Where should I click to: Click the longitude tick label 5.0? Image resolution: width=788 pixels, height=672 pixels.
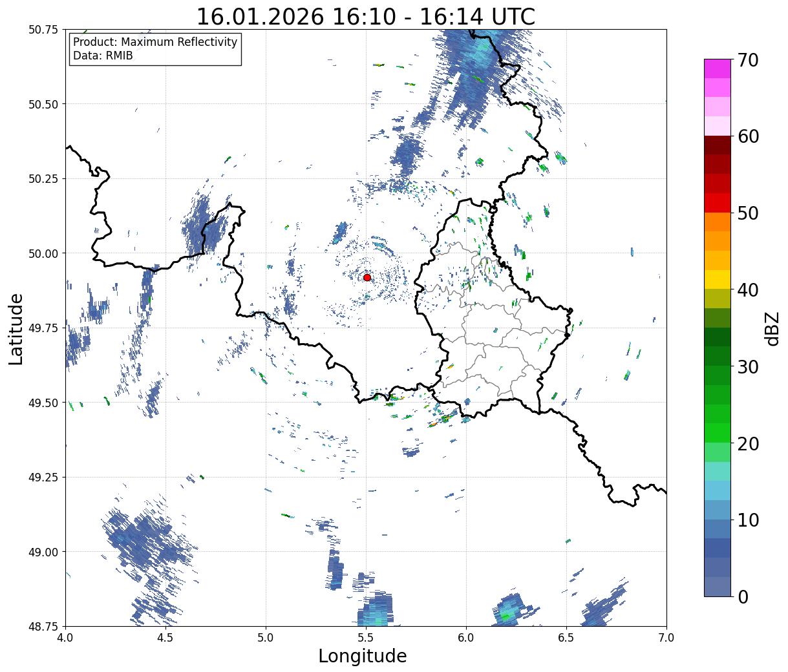tap(266, 638)
